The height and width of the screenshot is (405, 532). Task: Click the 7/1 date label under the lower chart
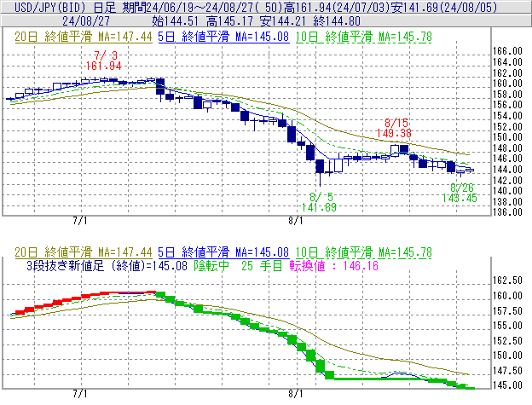(x=80, y=394)
